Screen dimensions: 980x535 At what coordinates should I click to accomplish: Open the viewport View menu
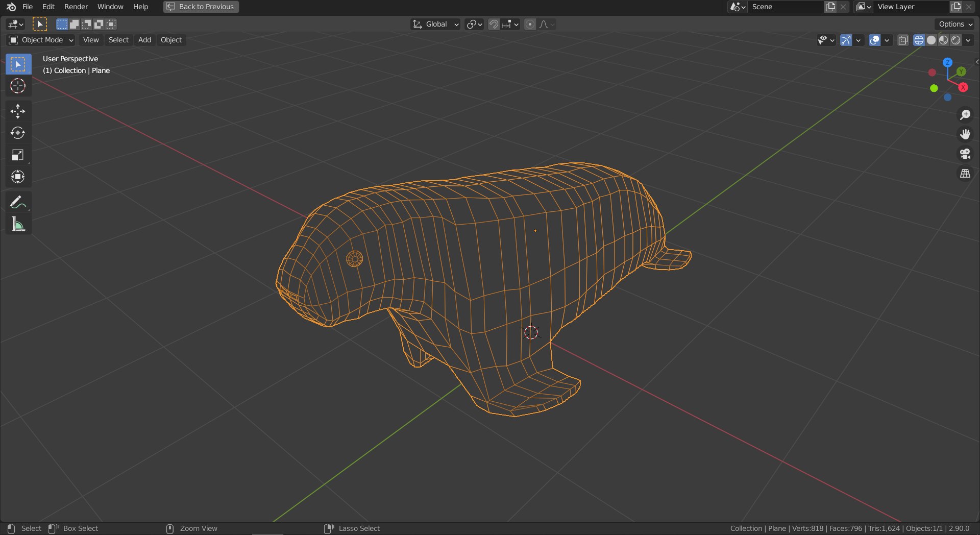pyautogui.click(x=91, y=40)
